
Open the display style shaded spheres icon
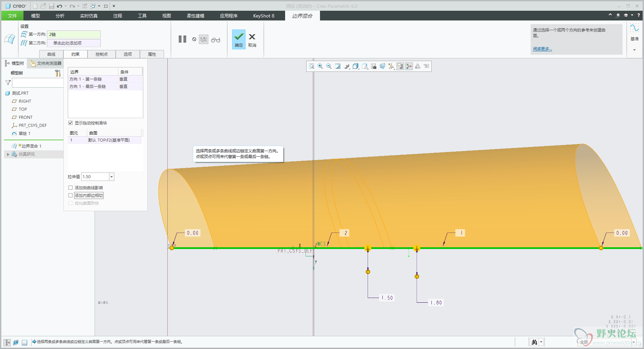(347, 66)
